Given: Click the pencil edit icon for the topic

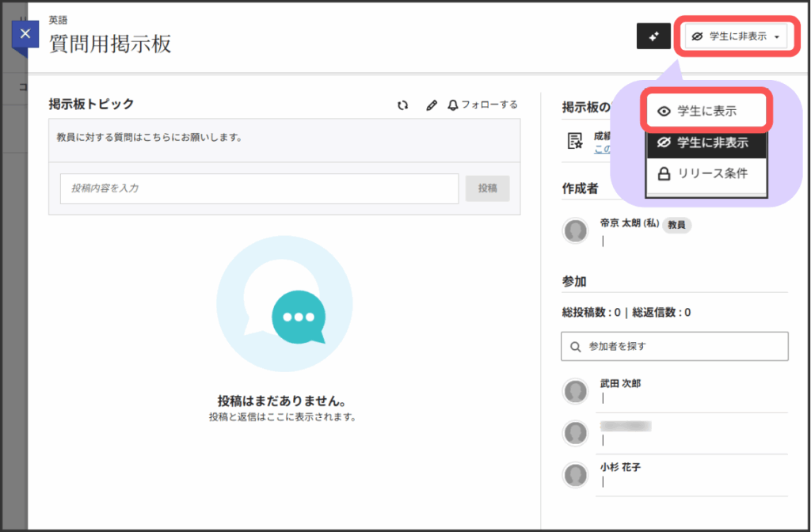Looking at the screenshot, I should (431, 104).
